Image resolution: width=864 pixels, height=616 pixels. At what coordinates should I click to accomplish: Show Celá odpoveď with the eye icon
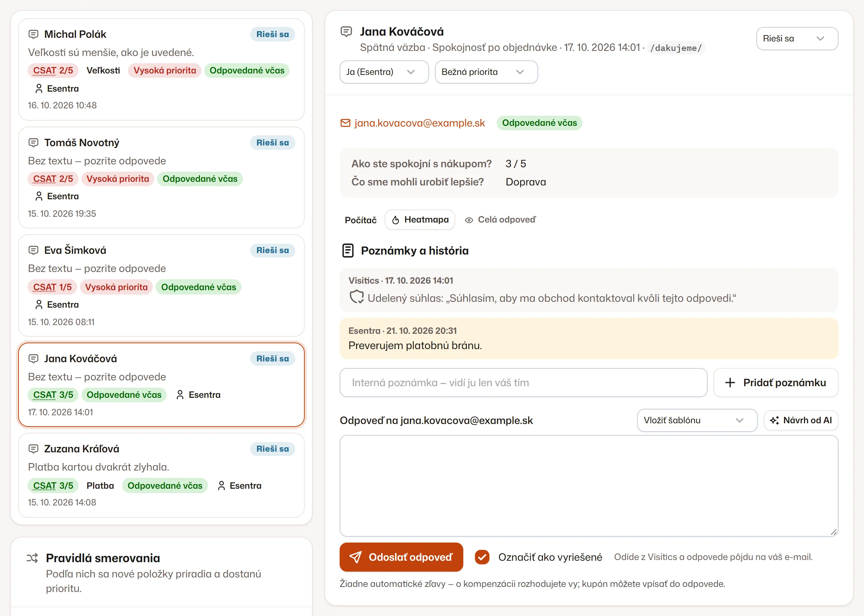(500, 220)
